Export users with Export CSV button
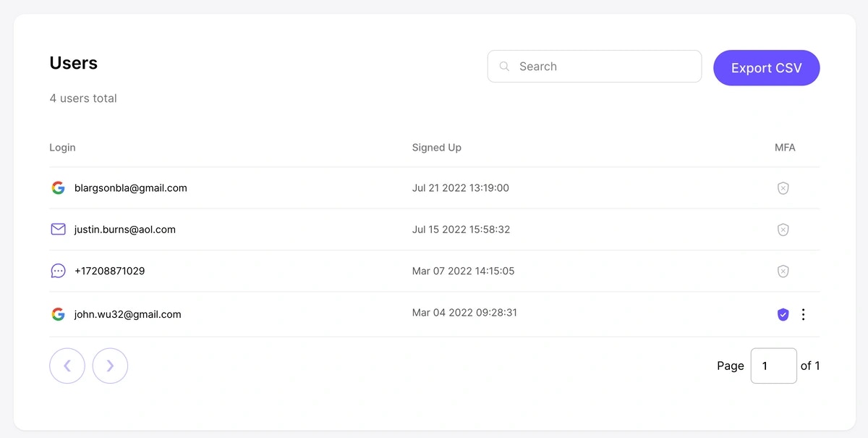Viewport: 868px width, 438px height. 767,68
